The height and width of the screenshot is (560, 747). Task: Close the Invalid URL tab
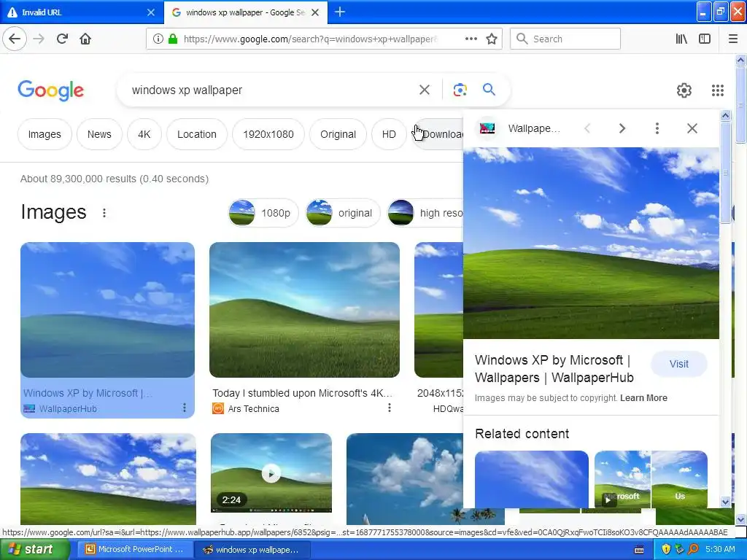click(150, 12)
